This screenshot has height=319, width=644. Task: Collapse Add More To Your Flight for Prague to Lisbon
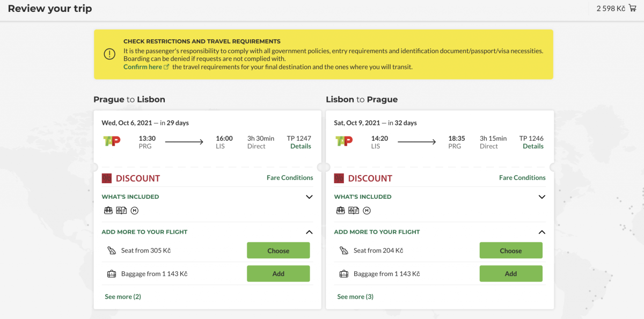(309, 232)
